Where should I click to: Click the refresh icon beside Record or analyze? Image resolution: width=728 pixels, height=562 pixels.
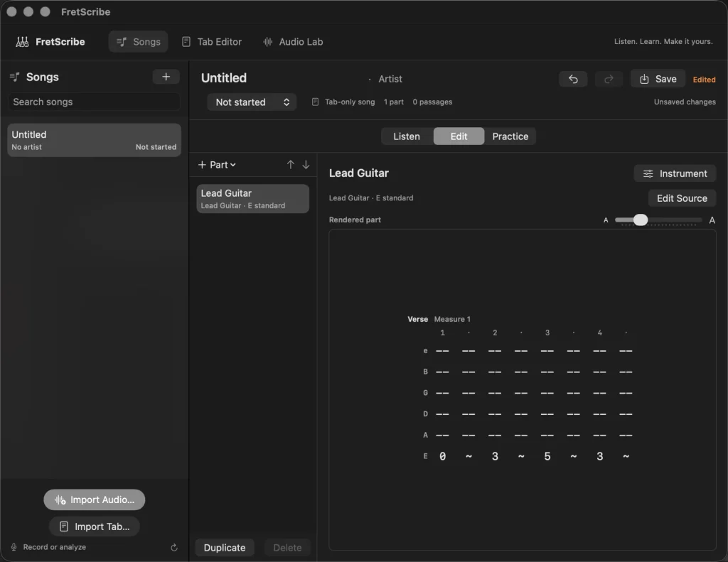174,548
